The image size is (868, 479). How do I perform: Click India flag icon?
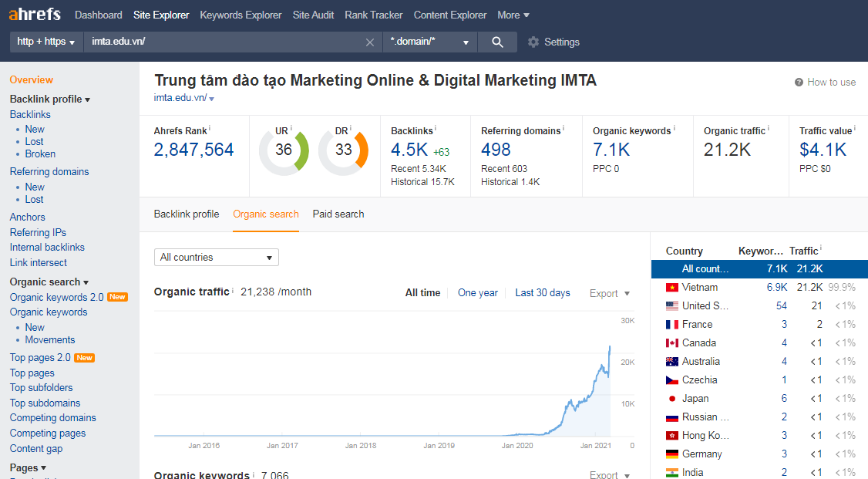(672, 472)
